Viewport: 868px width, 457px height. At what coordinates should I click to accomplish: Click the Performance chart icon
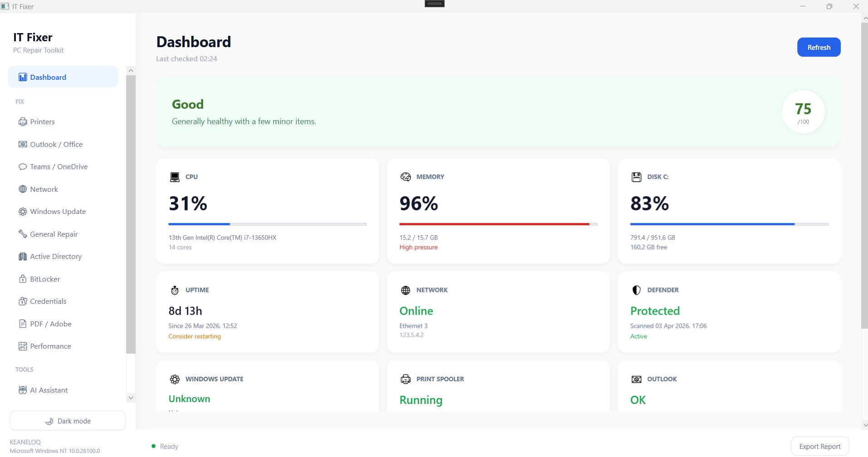click(x=23, y=346)
